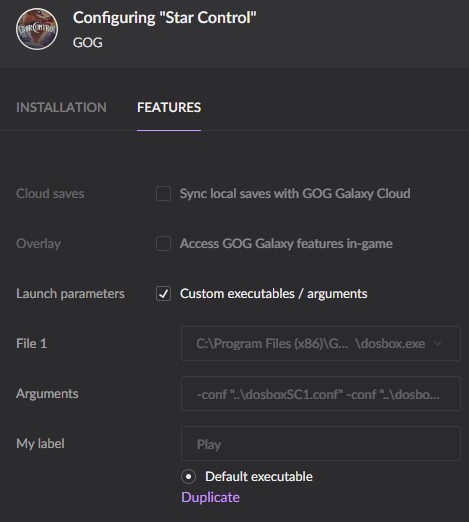
Task: Click the Cloud saves label
Action: (50, 194)
